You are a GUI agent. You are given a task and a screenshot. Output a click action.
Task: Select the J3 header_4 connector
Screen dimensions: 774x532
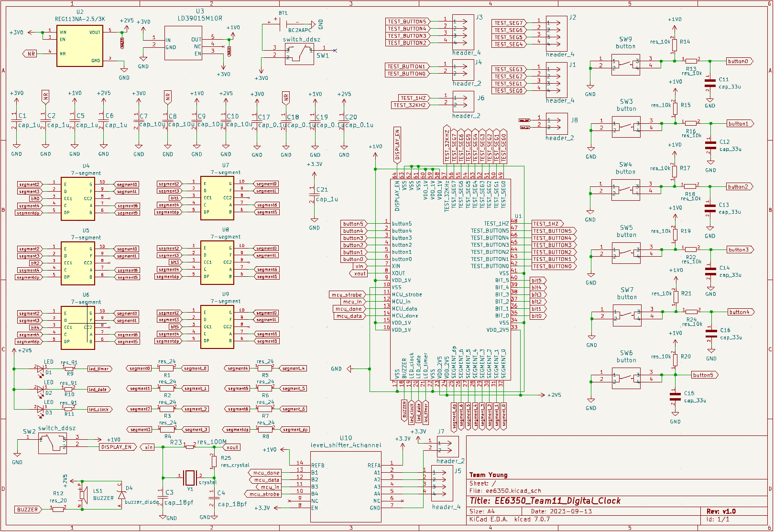click(463, 32)
